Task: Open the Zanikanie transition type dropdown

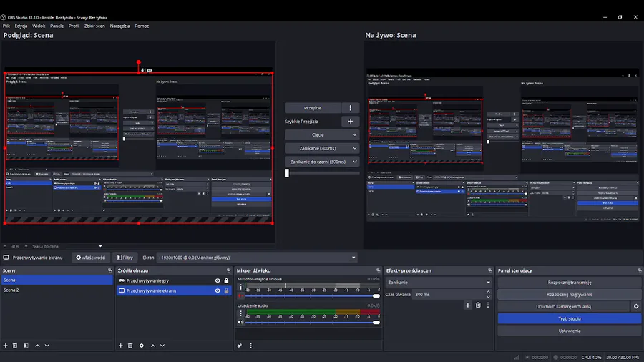Action: point(439,283)
